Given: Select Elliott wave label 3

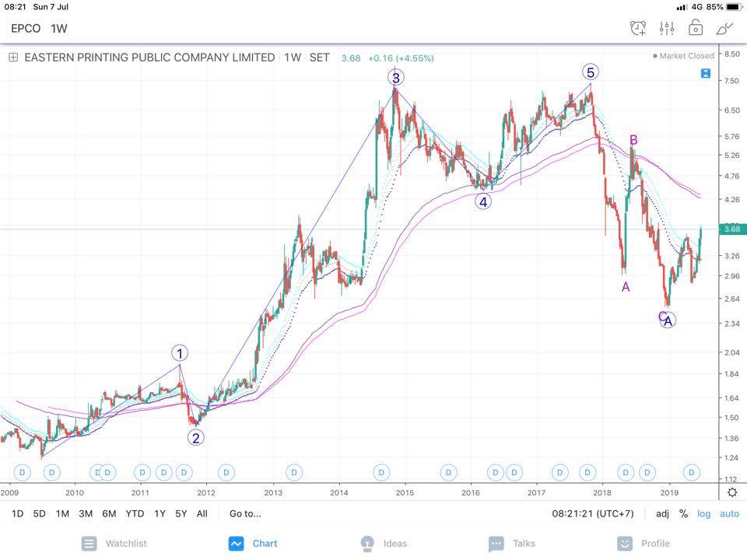Looking at the screenshot, I should [396, 77].
